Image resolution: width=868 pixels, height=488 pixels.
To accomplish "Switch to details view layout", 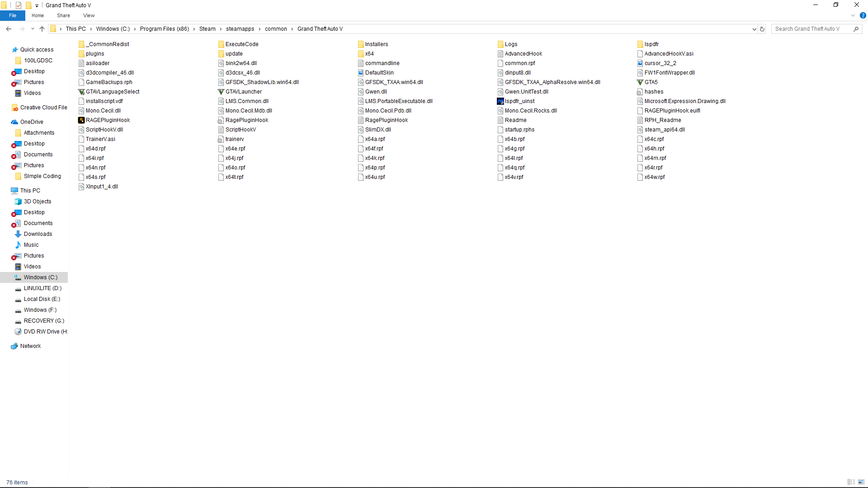I will [x=851, y=482].
